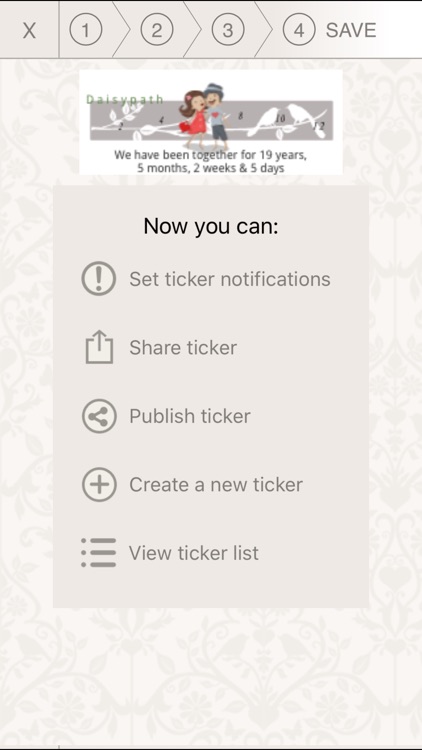Tap the plus circle create icon

coord(99,485)
